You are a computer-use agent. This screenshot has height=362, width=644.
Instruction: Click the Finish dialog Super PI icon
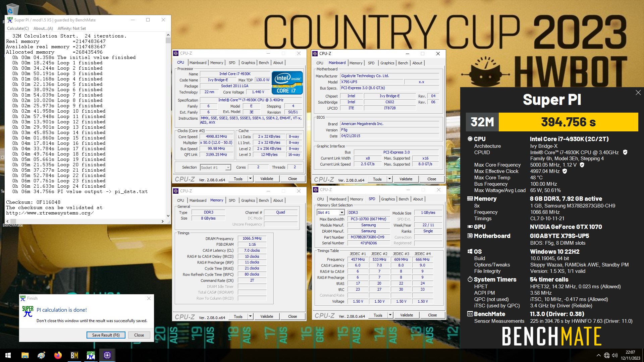pyautogui.click(x=28, y=311)
